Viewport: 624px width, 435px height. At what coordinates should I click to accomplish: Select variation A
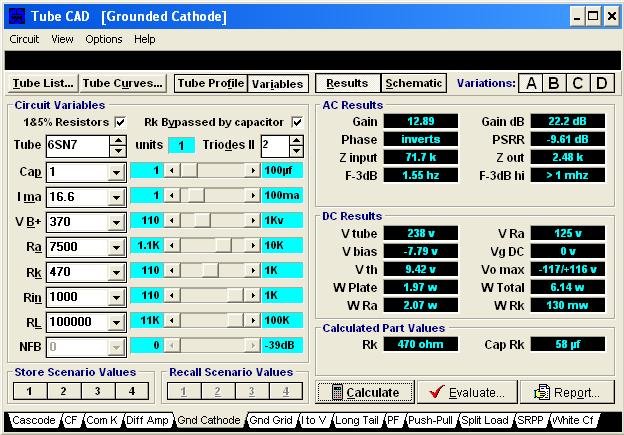pyautogui.click(x=530, y=83)
